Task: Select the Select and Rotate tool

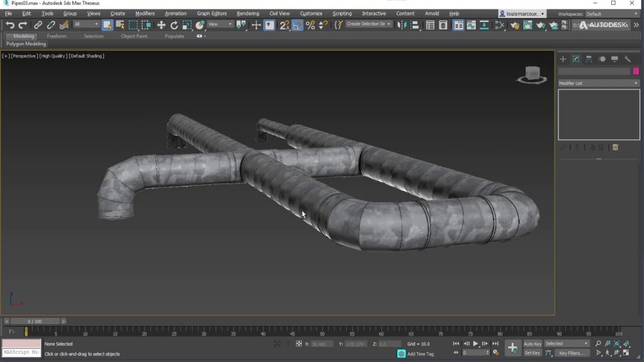Action: point(174,26)
